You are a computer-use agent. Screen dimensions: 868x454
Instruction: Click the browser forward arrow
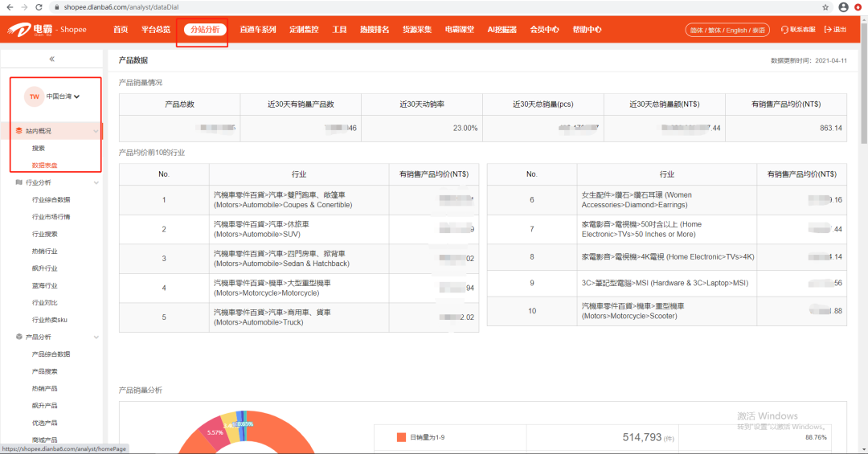point(24,7)
